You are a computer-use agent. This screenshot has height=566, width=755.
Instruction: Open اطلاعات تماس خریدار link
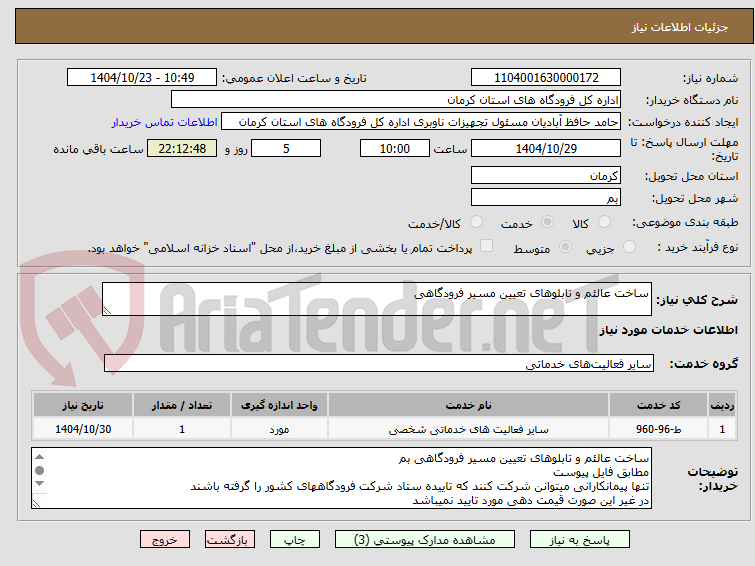pos(165,122)
